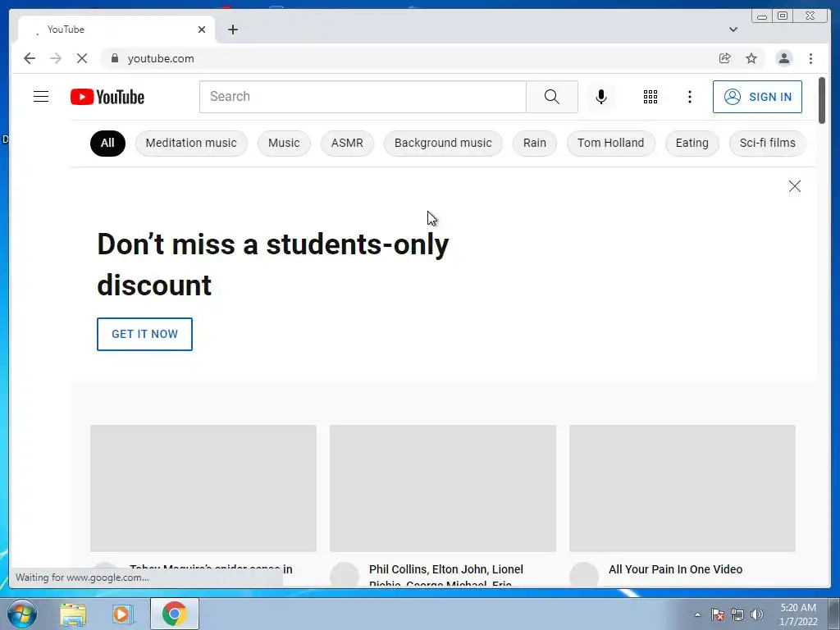Click All Your Pain In One Video title

[x=676, y=569]
